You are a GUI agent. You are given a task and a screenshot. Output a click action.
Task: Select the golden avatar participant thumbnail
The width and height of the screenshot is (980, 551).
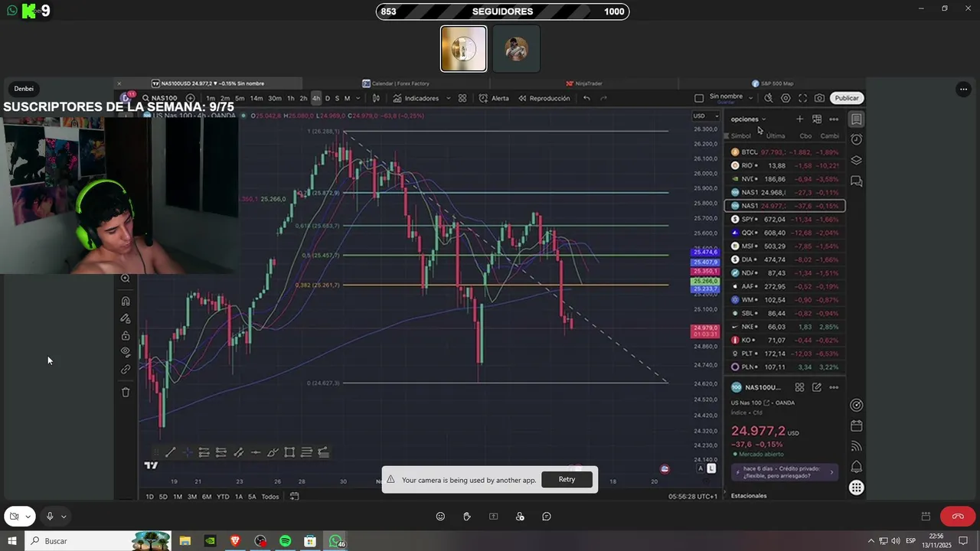point(463,49)
